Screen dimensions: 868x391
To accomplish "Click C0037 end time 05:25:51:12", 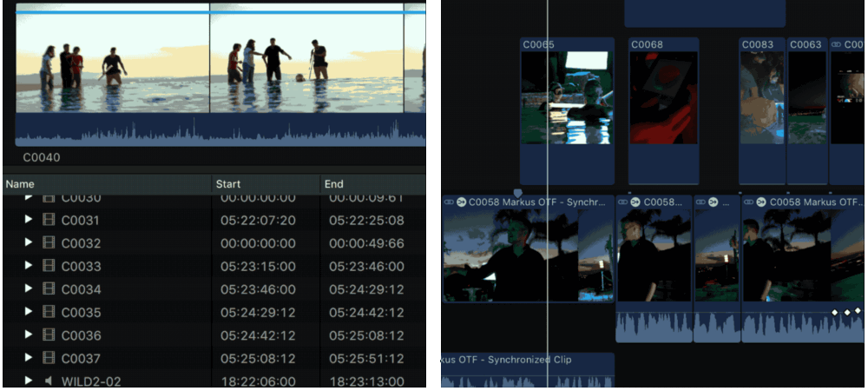I will point(366,358).
